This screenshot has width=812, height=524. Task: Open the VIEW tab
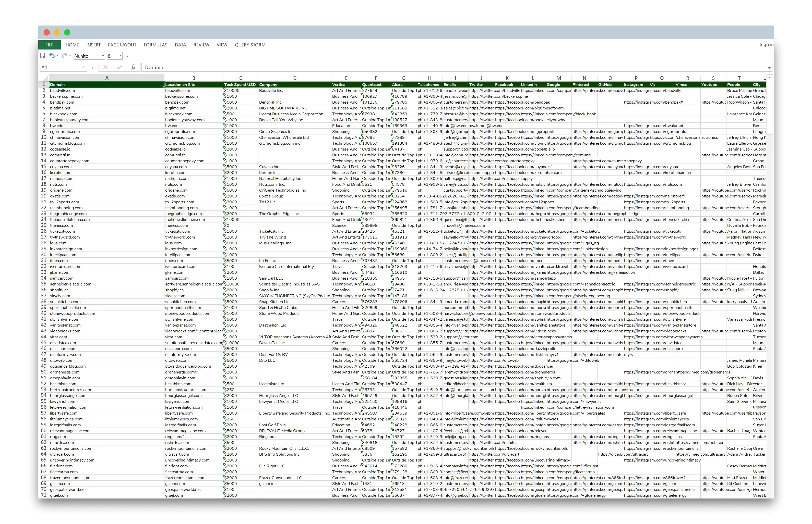click(222, 45)
